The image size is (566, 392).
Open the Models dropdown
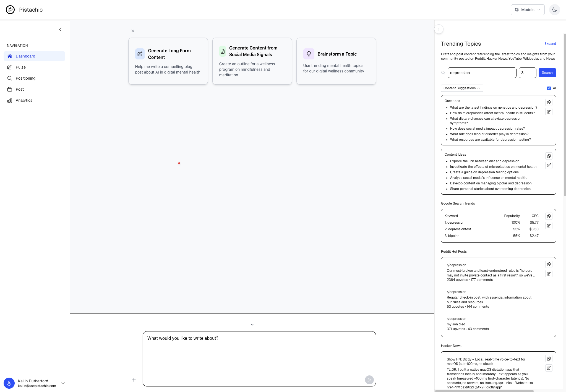point(527,9)
